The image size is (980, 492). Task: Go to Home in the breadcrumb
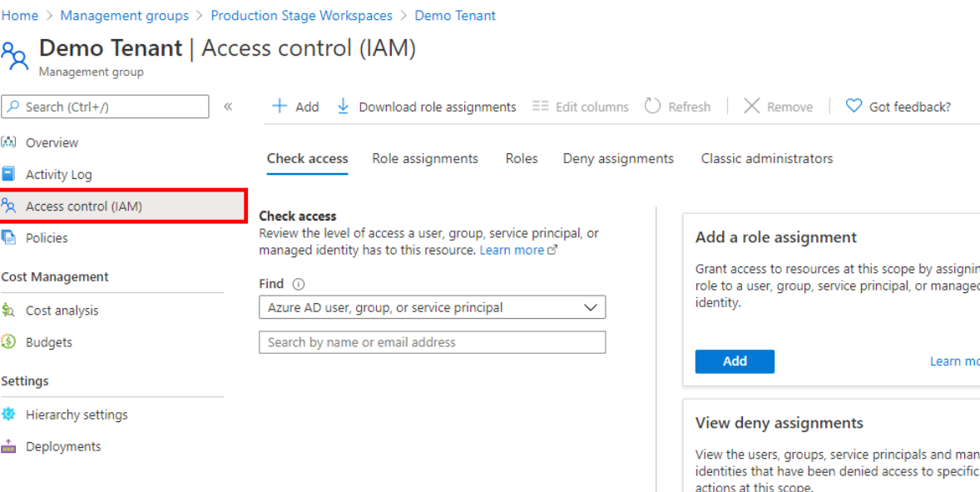20,16
